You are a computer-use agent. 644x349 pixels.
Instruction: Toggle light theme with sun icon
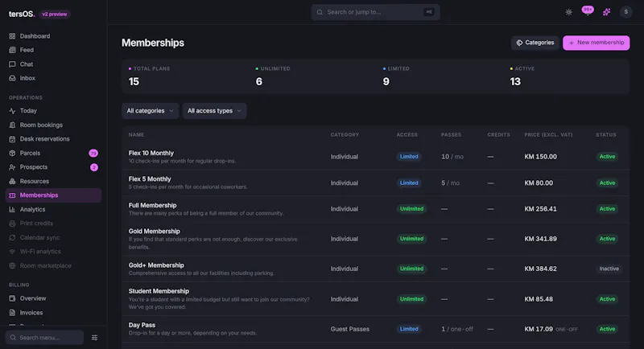coord(569,12)
